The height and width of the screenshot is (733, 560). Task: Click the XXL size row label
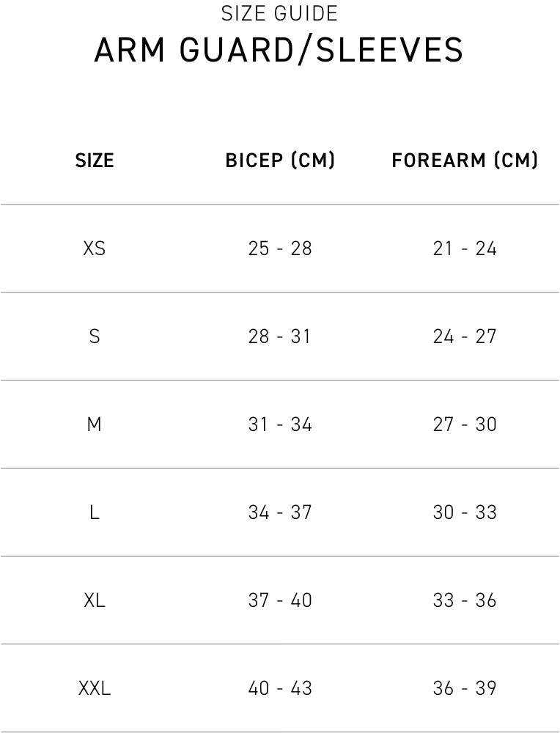[x=95, y=688]
